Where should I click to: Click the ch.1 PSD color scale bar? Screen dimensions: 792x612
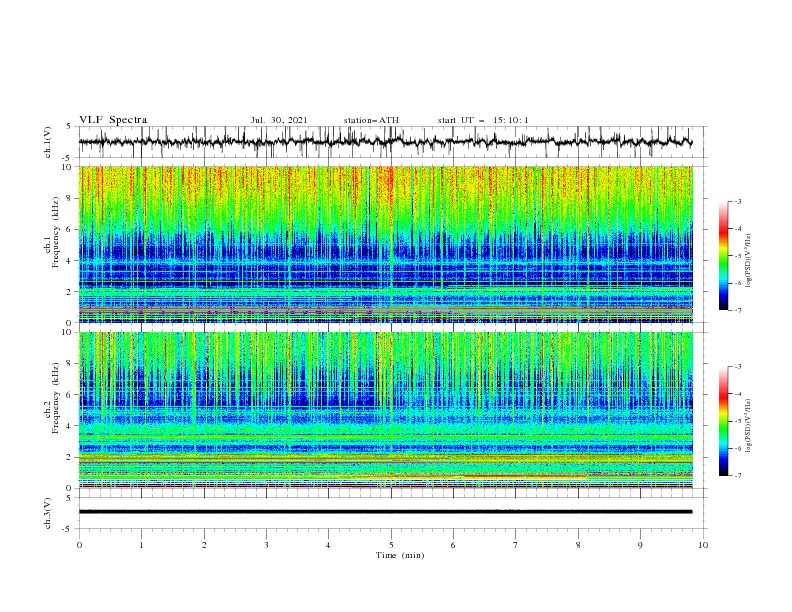(723, 256)
